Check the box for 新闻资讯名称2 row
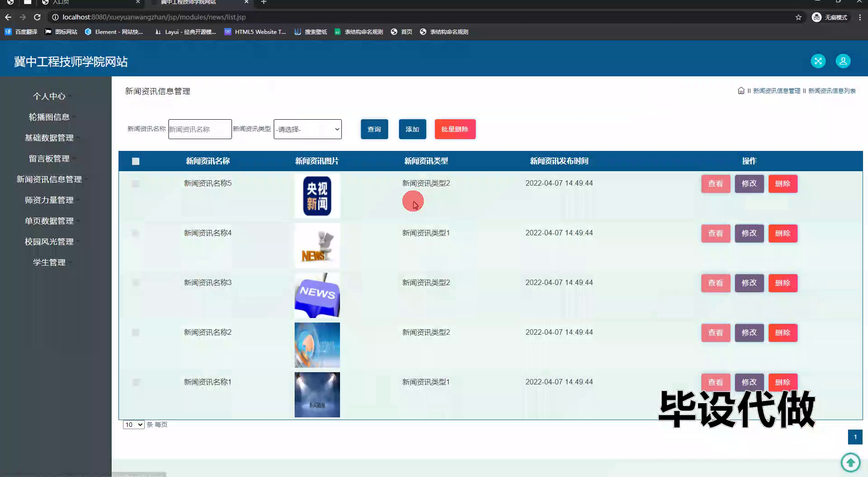 coord(136,332)
